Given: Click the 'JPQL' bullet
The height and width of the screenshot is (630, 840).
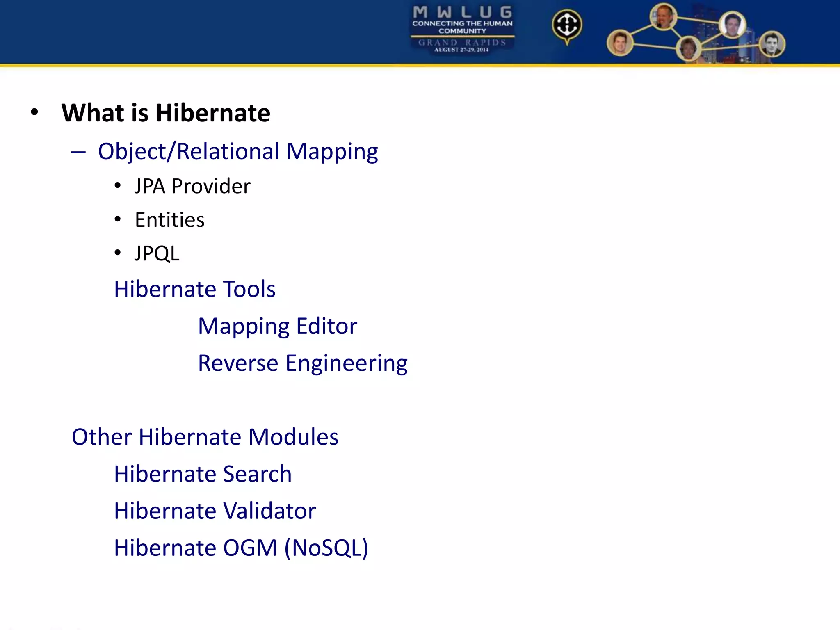Looking at the screenshot, I should pyautogui.click(x=157, y=253).
